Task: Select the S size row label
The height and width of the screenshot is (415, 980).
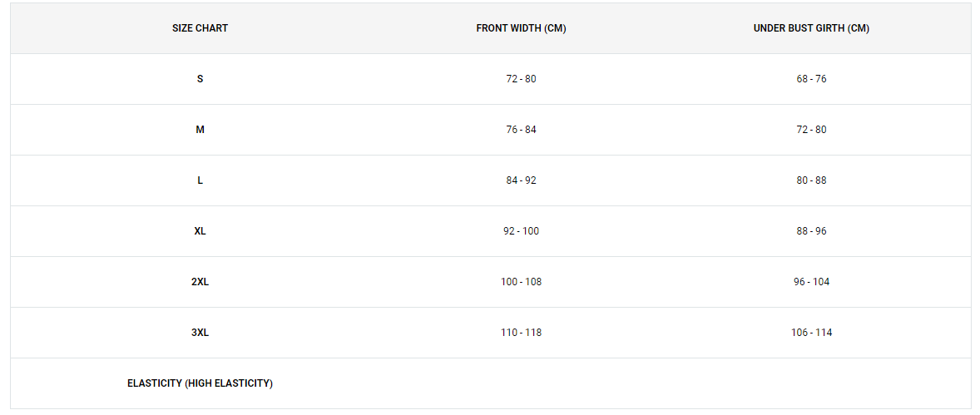Action: [200, 79]
